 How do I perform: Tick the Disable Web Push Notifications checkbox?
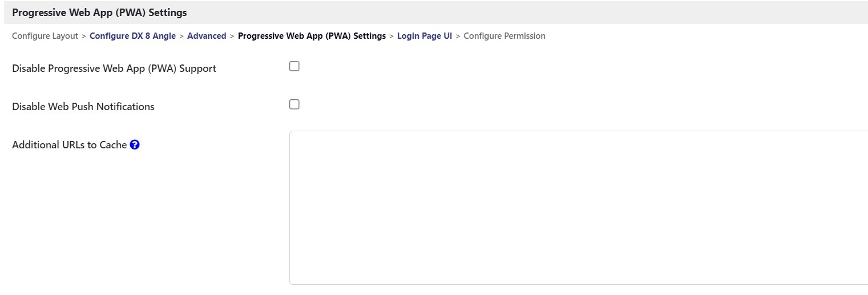point(294,104)
